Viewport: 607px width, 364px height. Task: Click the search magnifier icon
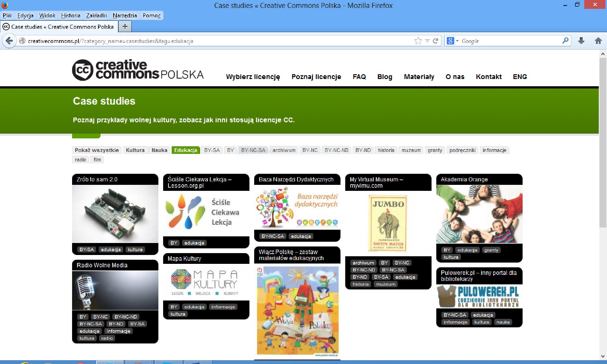point(565,41)
